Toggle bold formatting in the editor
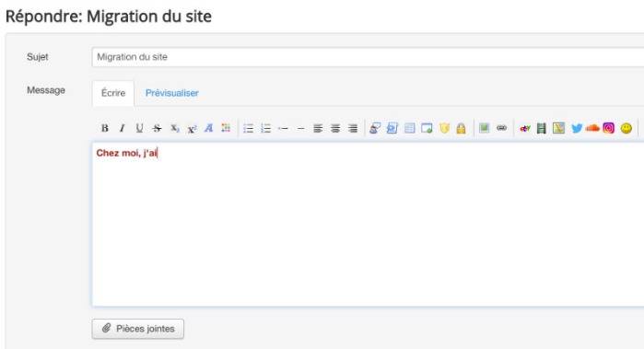Screen dimensions: 644x349 coord(105,128)
